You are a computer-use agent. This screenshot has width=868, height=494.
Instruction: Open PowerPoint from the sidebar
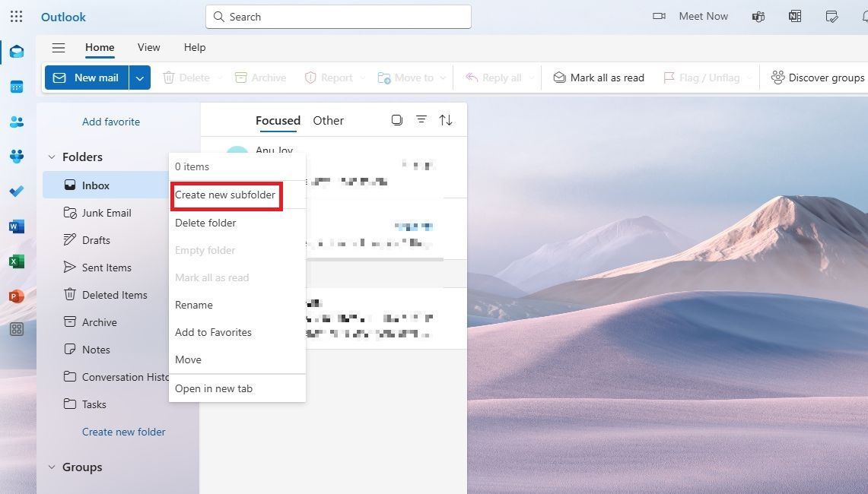17,296
